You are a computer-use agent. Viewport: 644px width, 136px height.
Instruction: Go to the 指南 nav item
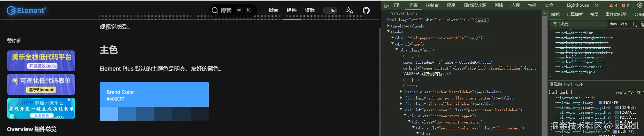pyautogui.click(x=274, y=10)
